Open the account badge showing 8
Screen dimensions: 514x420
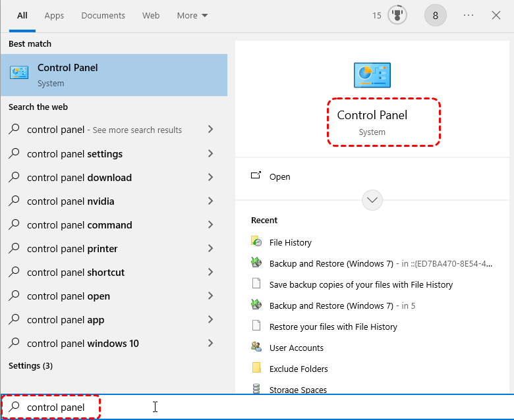(436, 15)
